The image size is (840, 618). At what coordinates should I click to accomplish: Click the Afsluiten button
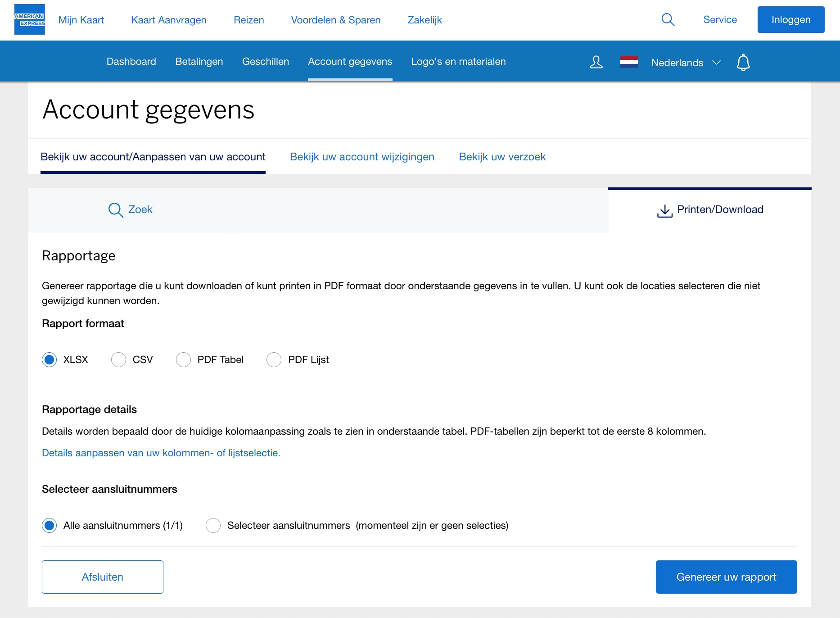[x=102, y=577]
